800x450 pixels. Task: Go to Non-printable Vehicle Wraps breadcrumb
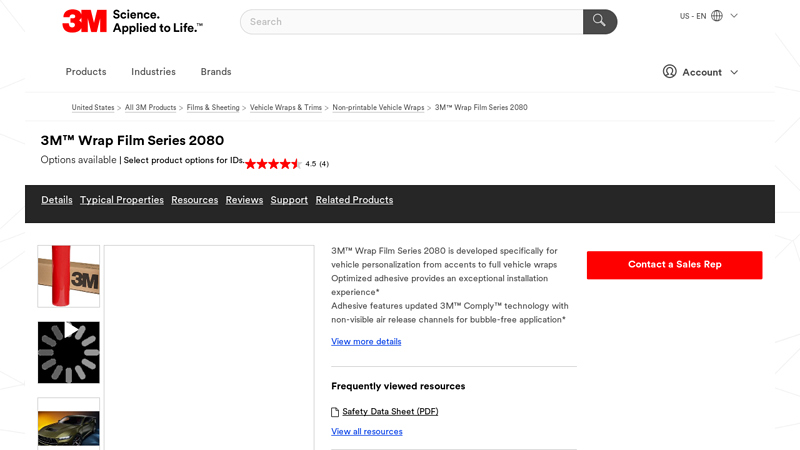tap(379, 107)
